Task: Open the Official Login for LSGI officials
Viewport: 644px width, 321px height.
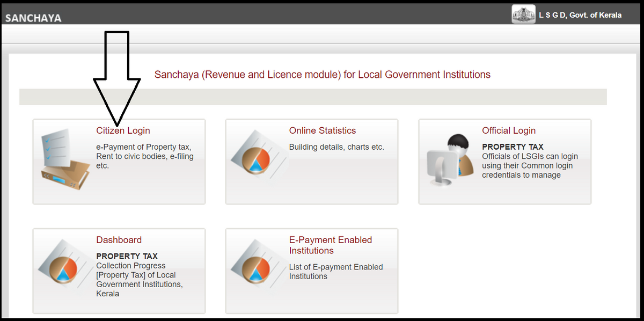Action: [x=509, y=130]
